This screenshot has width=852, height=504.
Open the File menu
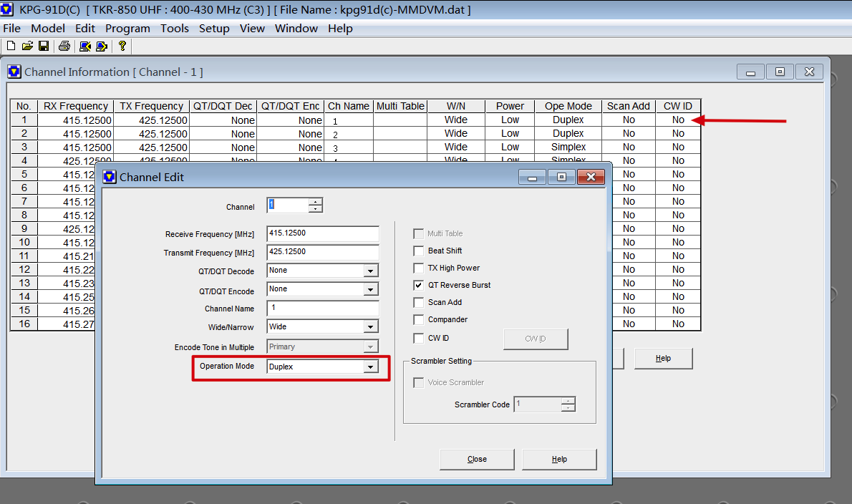pyautogui.click(x=12, y=28)
